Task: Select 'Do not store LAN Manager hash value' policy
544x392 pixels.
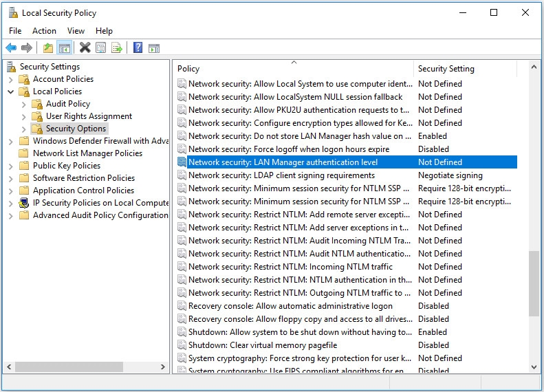Action: pos(347,136)
